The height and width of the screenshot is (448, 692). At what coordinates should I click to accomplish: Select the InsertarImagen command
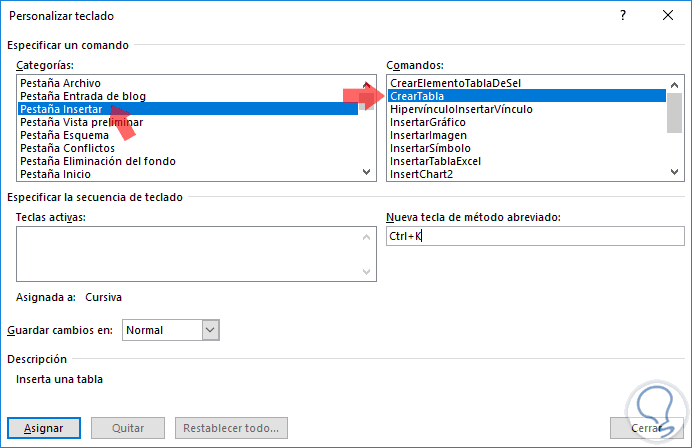coord(429,135)
